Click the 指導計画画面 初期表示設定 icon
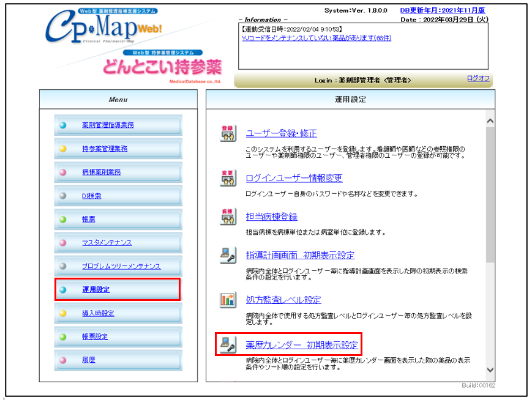The image size is (532, 400). click(x=228, y=255)
